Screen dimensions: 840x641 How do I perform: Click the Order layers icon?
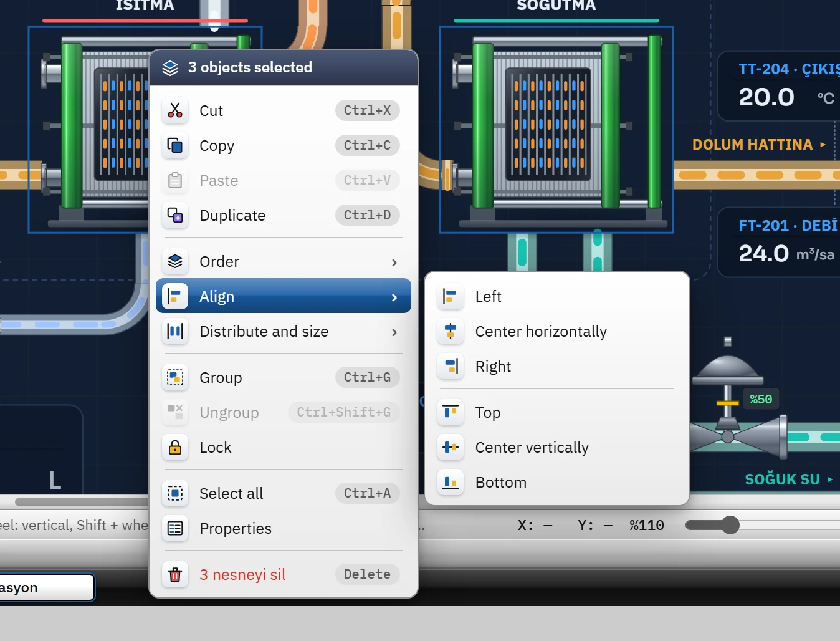(175, 261)
